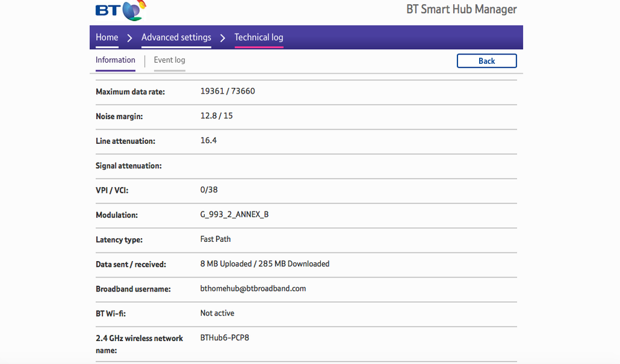
Task: Click the Maximum data rate label
Action: pos(130,92)
